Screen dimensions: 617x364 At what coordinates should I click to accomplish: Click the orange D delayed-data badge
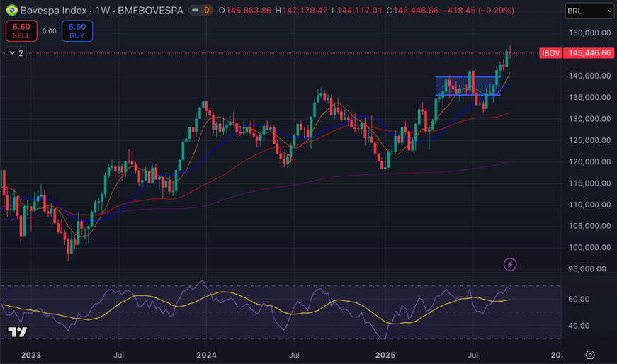coord(206,11)
